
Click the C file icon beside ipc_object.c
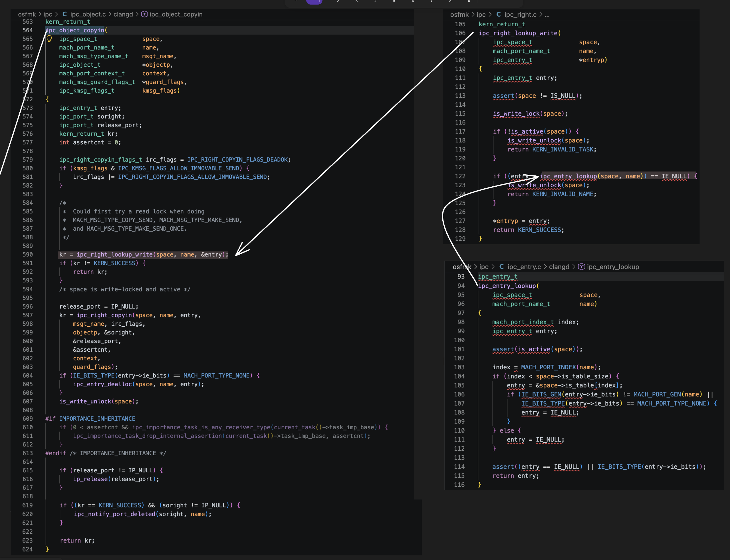click(x=65, y=14)
